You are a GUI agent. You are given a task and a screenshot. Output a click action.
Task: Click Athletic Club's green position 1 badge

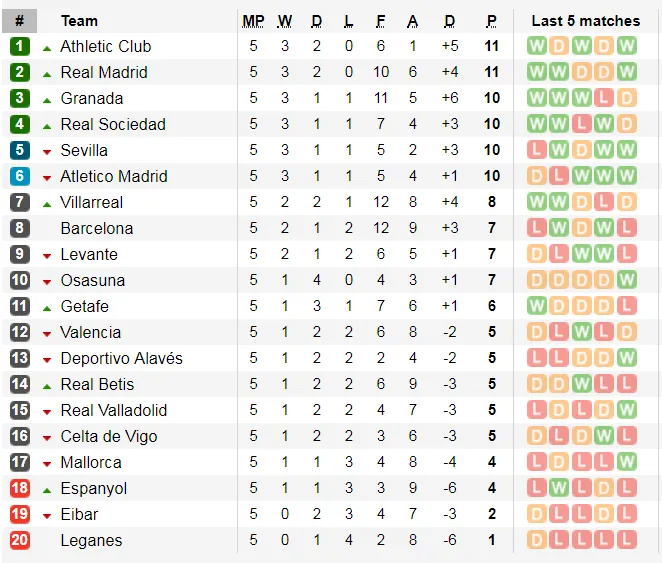(20, 46)
